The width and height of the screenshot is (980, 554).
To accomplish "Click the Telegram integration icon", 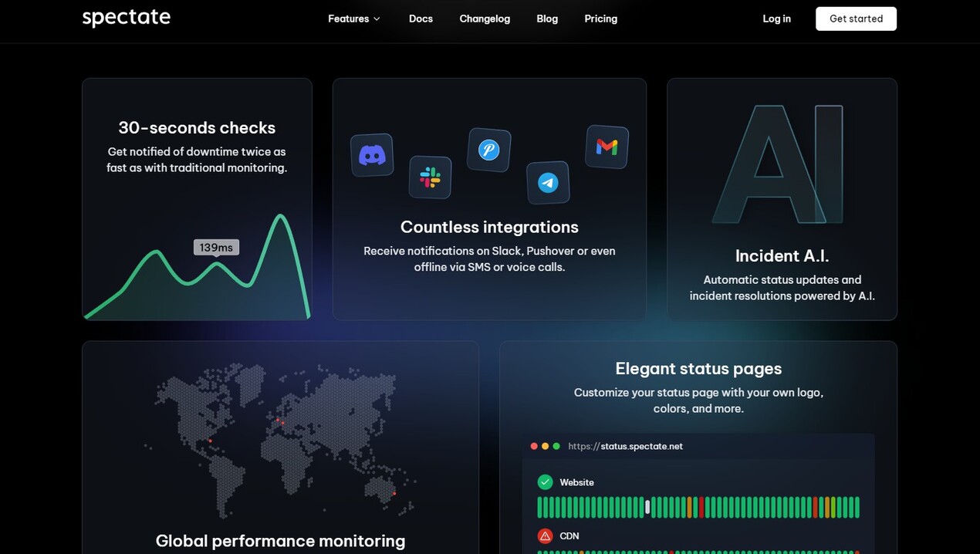I will pyautogui.click(x=548, y=183).
